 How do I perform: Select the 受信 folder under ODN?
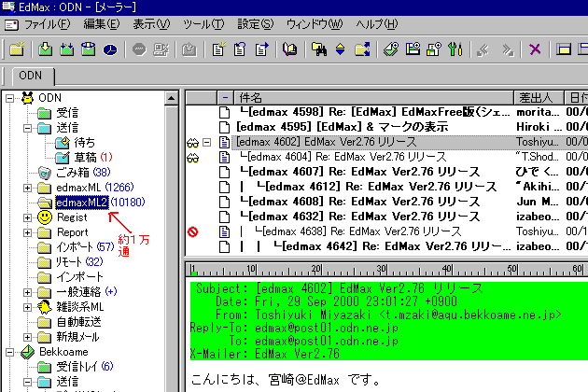67,113
